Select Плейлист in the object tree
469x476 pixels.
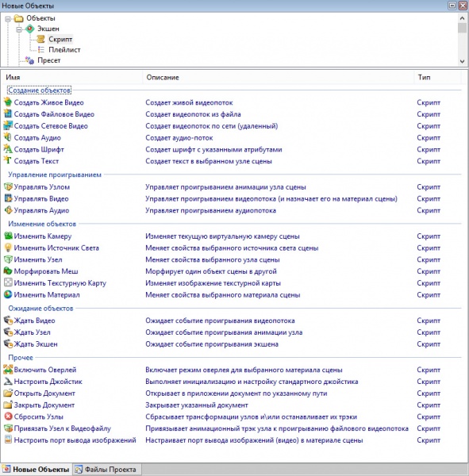pyautogui.click(x=64, y=50)
